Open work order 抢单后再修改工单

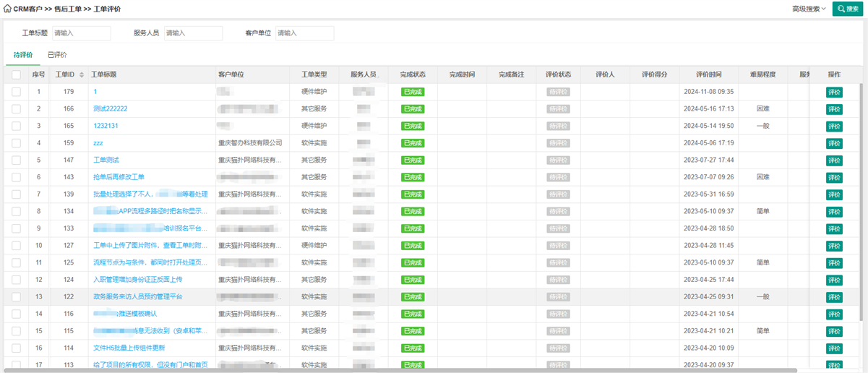119,177
